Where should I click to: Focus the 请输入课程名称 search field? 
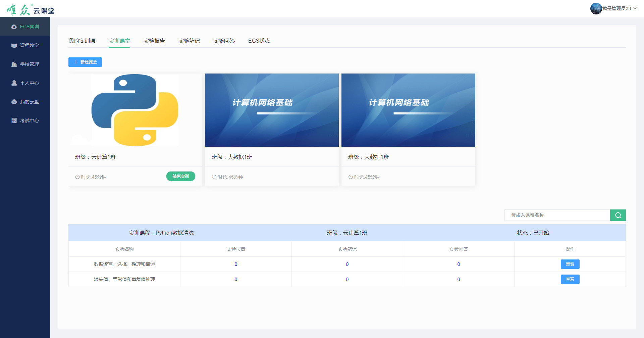557,215
